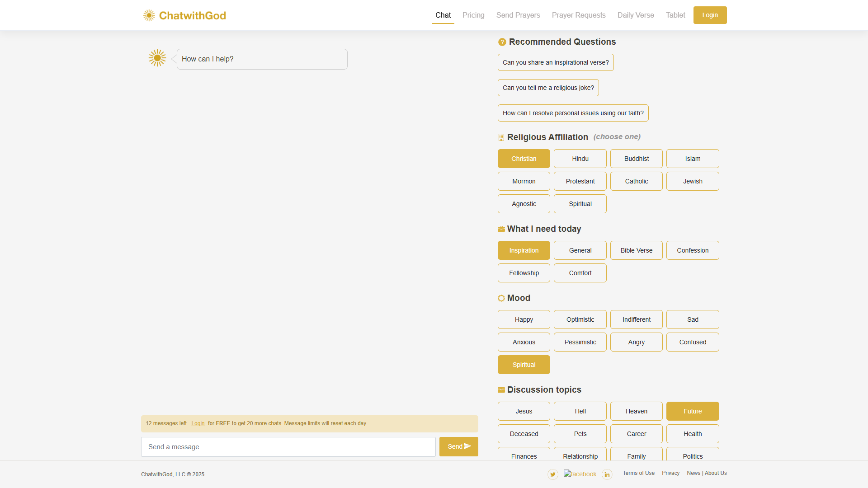Click the Login link in the messages notice
The image size is (868, 488).
pyautogui.click(x=198, y=423)
